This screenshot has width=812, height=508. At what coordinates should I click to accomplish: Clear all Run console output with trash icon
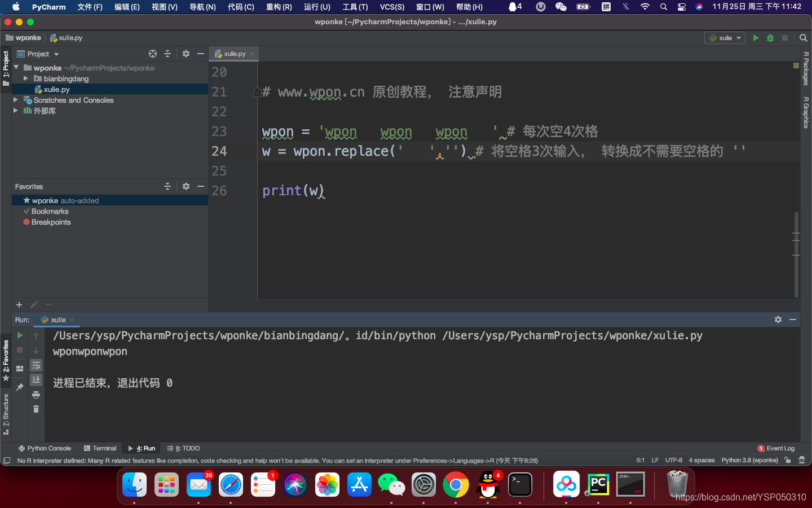click(36, 409)
